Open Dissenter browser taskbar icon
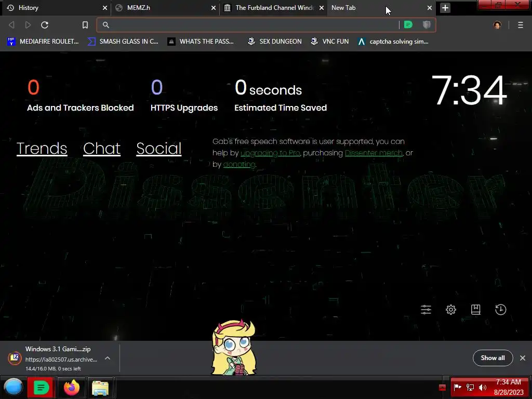The width and height of the screenshot is (532, 399). tap(41, 387)
